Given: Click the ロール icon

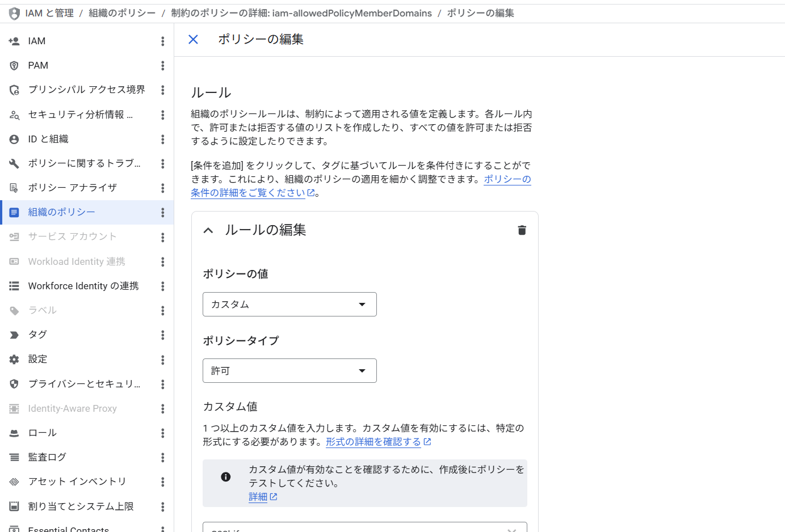Looking at the screenshot, I should click(x=14, y=433).
